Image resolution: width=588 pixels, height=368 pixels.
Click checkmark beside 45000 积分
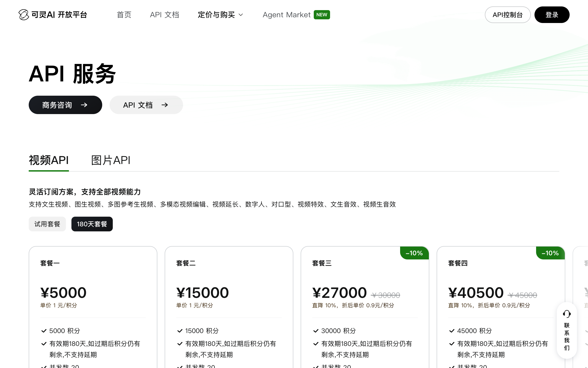point(452,331)
